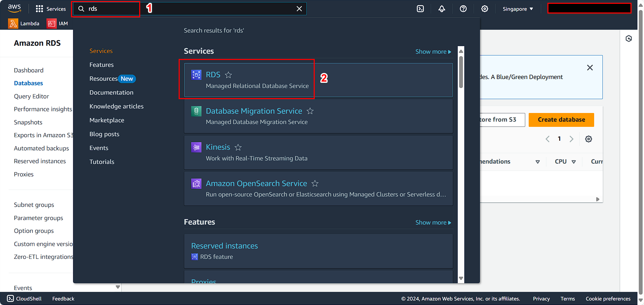This screenshot has width=644, height=305.
Task: Open Reserved instances in sidebar
Action: coord(40,161)
